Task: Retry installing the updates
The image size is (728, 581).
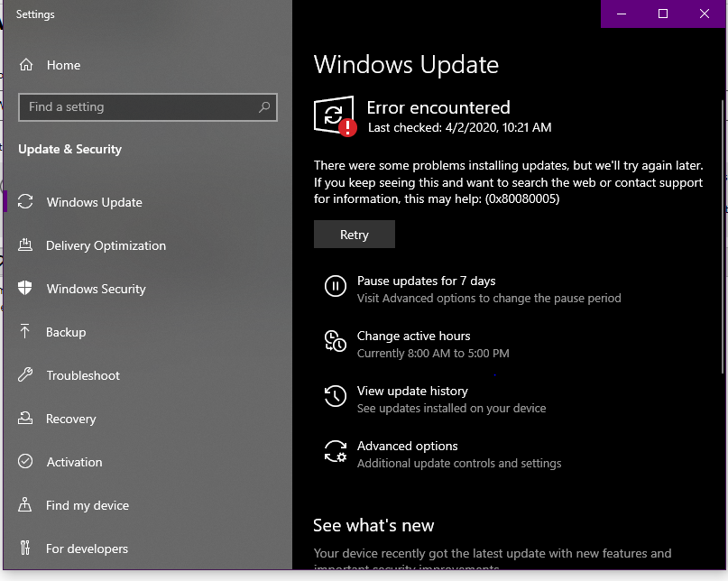Action: [355, 234]
